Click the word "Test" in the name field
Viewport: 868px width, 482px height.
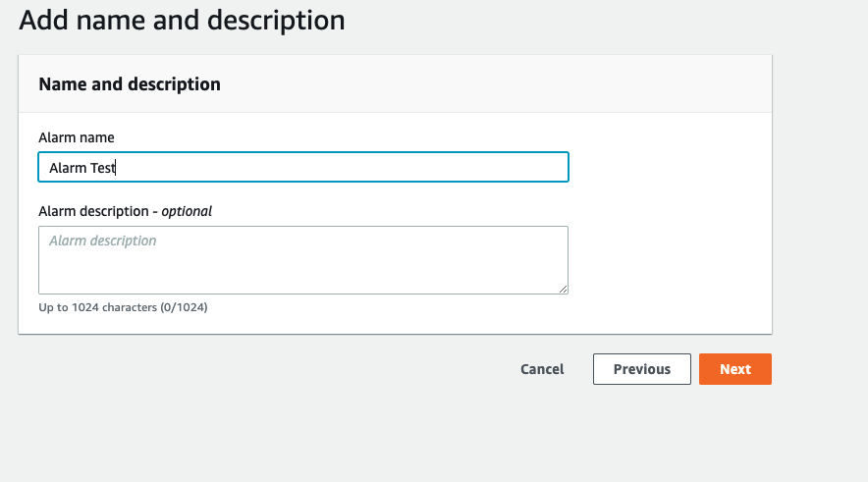(x=103, y=168)
